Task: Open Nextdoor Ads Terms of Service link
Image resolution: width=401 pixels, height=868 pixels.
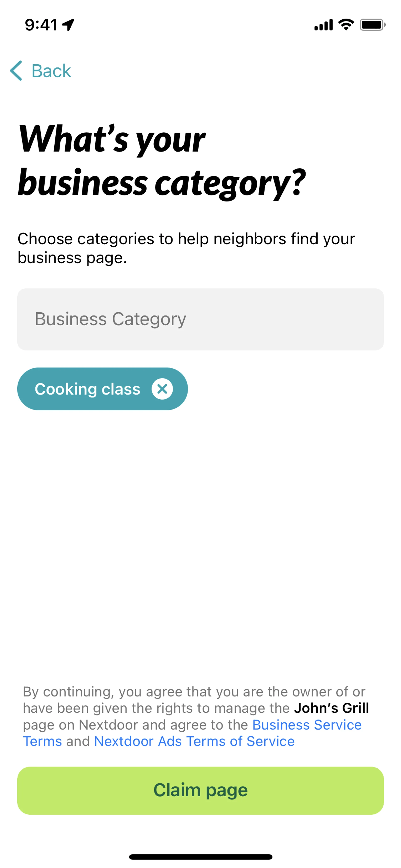Action: tap(194, 741)
